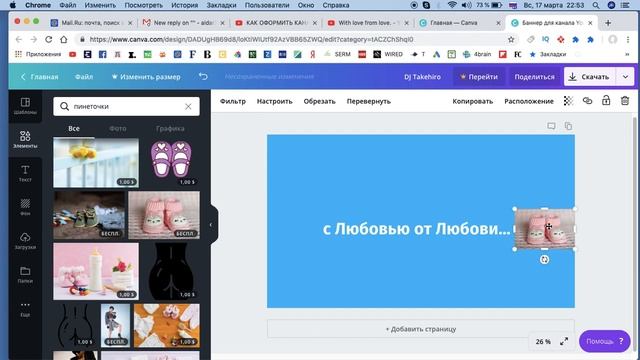Open the WIRED bookmark
Viewport: 640px width, 360px height.
pos(388,54)
